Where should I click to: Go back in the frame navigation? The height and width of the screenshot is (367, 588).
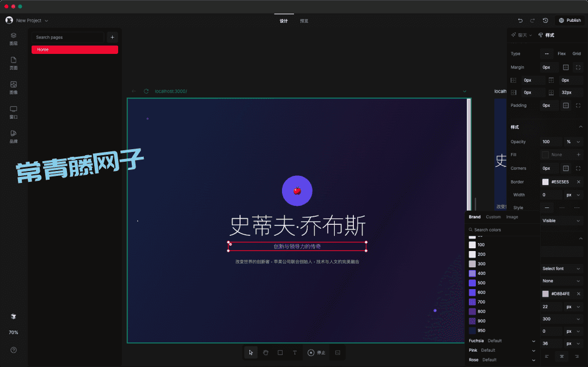click(x=134, y=91)
